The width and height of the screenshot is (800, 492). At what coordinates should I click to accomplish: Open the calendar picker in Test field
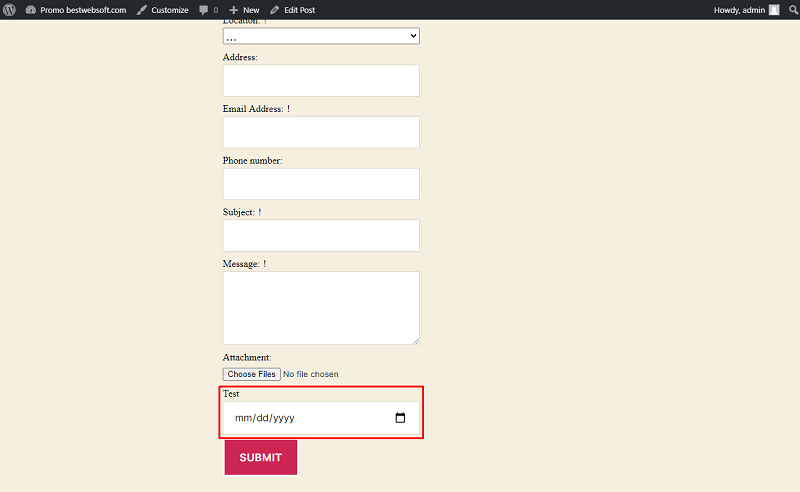click(401, 418)
